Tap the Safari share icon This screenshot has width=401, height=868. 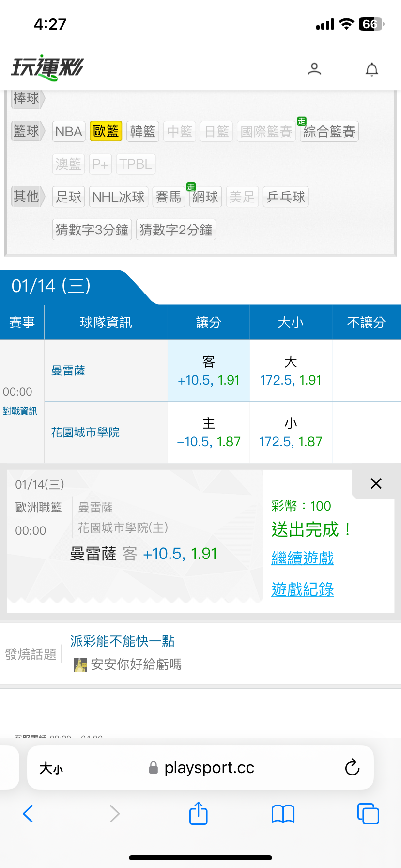198,813
